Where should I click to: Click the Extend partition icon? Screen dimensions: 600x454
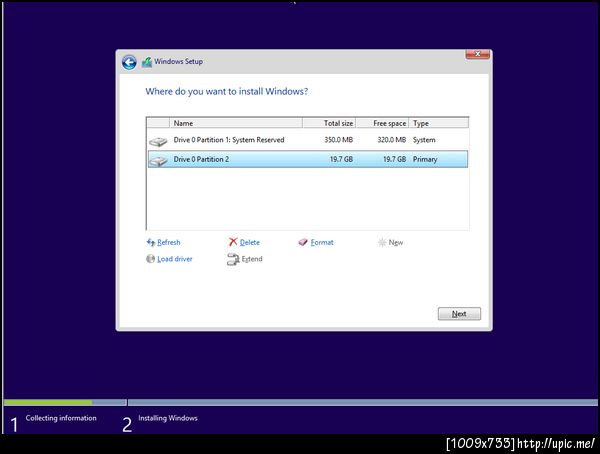pyautogui.click(x=233, y=259)
